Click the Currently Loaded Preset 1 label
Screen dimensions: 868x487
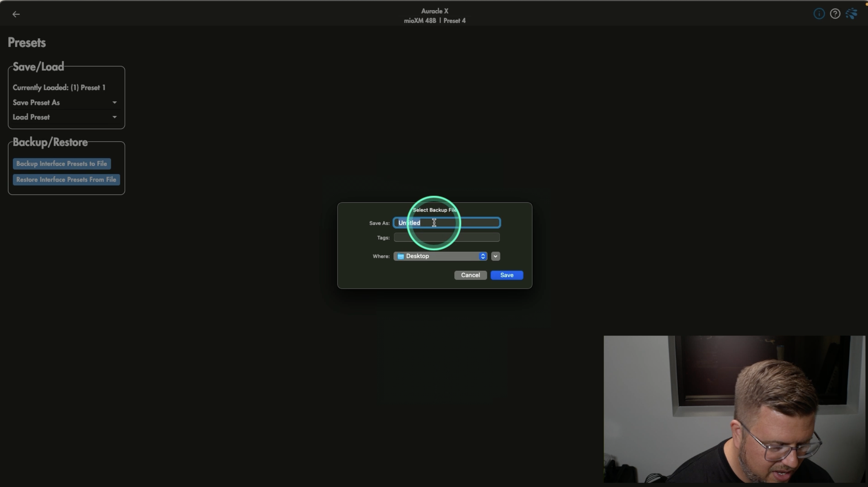(x=59, y=88)
